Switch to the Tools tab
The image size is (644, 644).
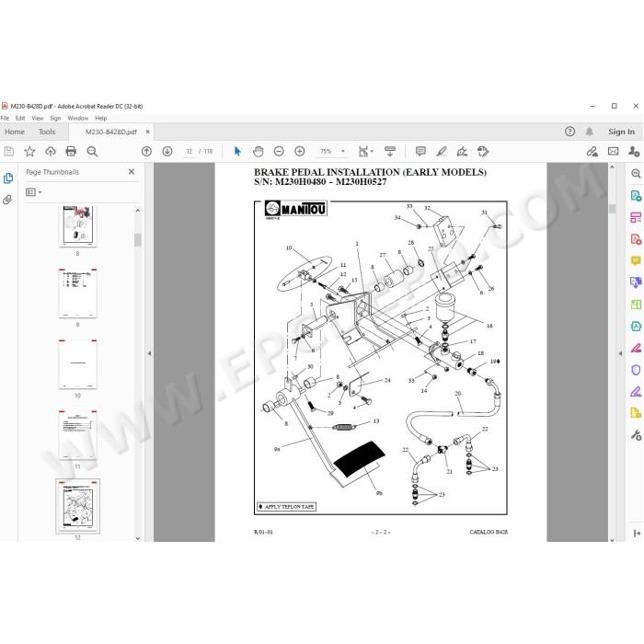47,132
